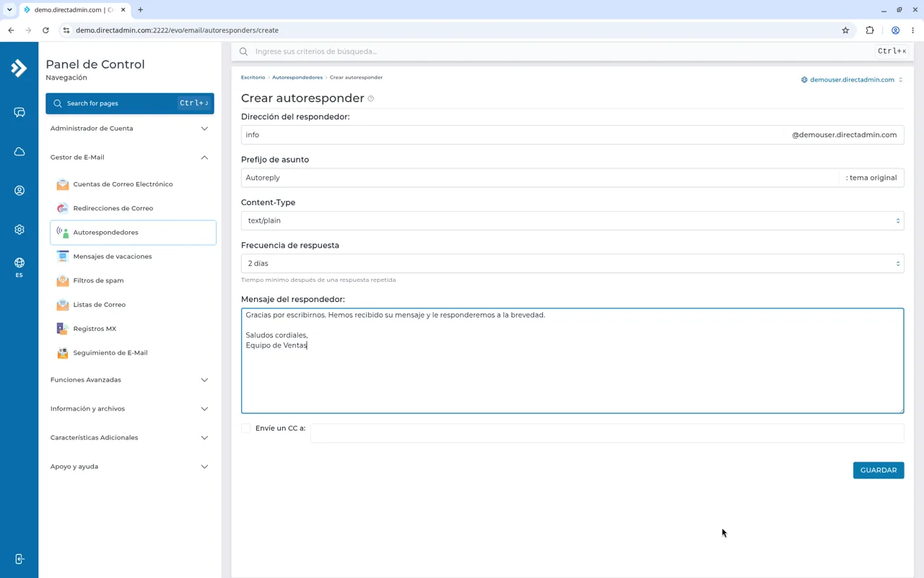Screen dimensions: 924x578
Task: Open the Frecuencia de respuesta dropdown
Action: pos(572,264)
